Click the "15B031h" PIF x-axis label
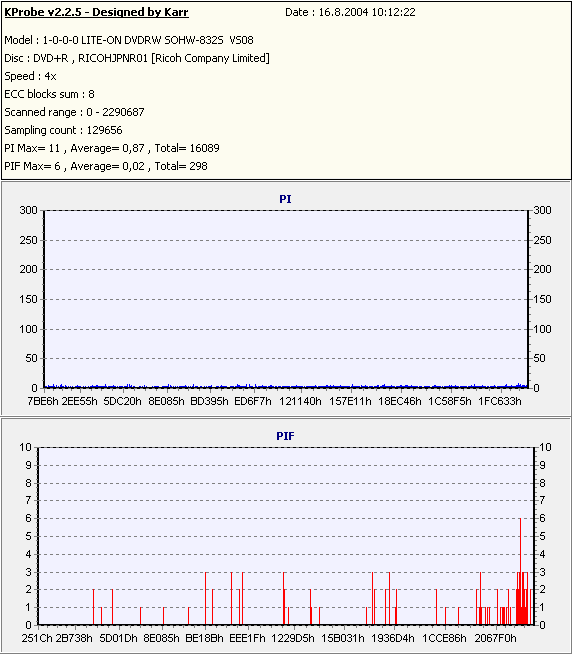This screenshot has height=654, width=572. coord(343,638)
